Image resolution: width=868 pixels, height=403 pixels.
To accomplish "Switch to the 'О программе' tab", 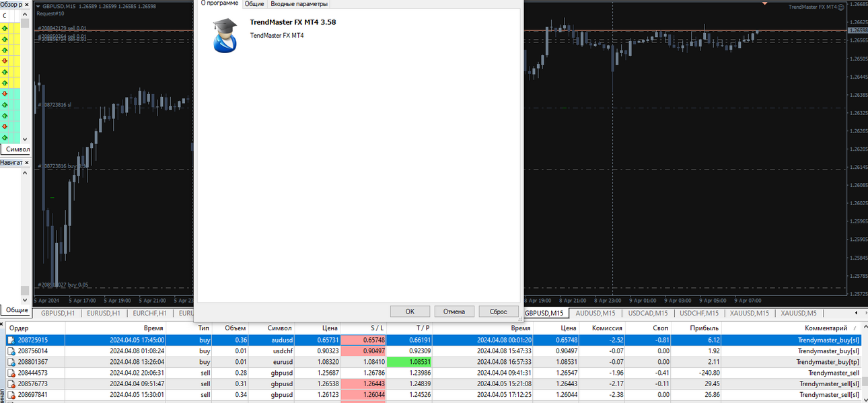I will [x=219, y=4].
